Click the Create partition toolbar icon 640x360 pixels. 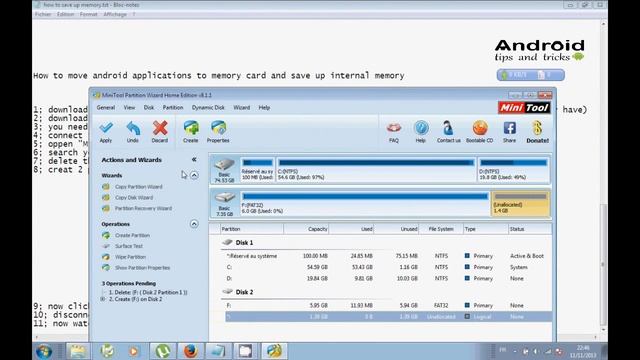[191, 132]
